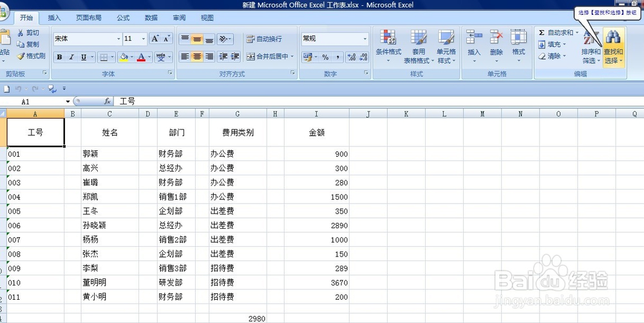The height and width of the screenshot is (323, 644).
Task: Click the Cut (剪切) scissors icon
Action: 21,33
